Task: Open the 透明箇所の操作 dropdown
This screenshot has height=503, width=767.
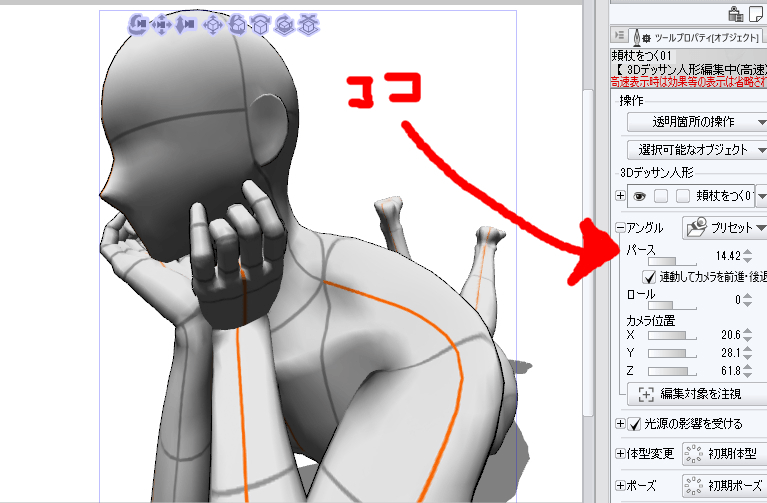Action: point(697,122)
